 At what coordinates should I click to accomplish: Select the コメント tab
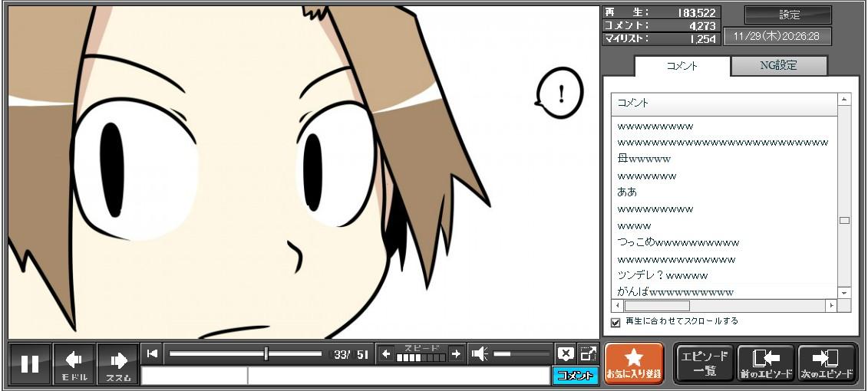[x=682, y=66]
